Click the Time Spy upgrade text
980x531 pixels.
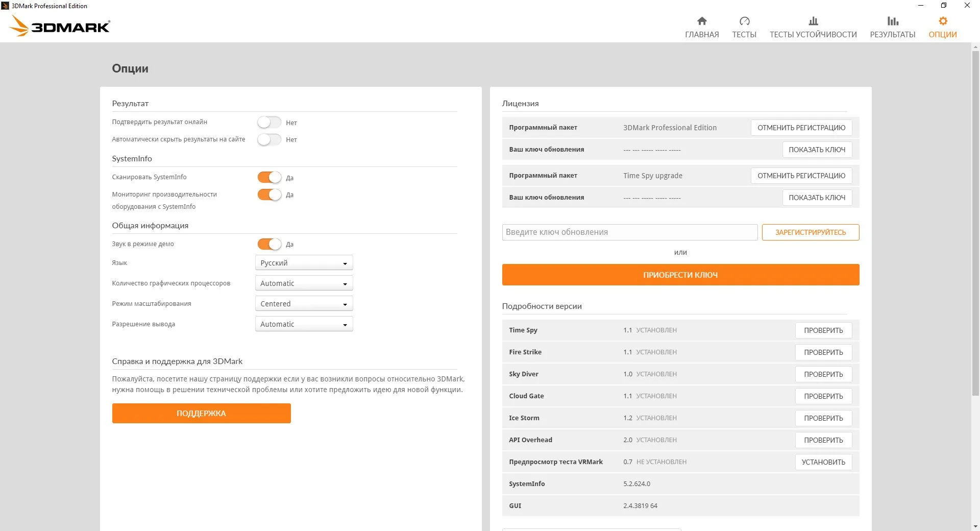[652, 176]
